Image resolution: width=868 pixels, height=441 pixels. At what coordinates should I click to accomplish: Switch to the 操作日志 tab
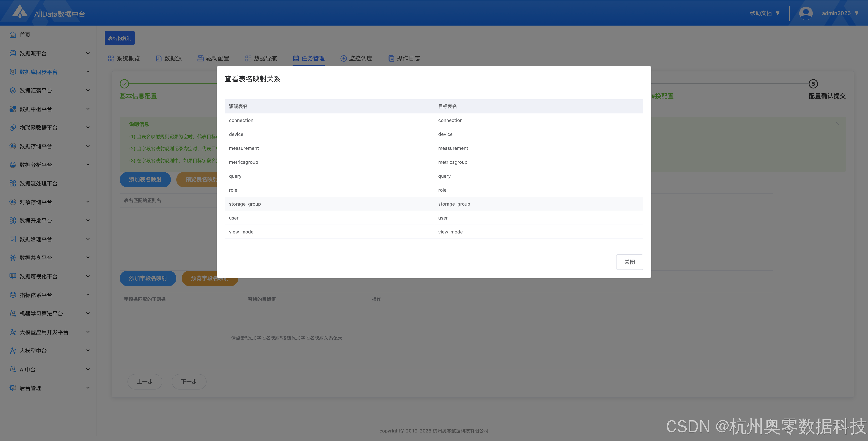[x=404, y=58]
